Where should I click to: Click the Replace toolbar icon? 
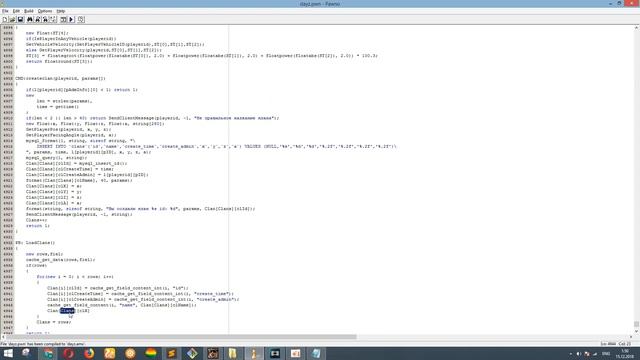pos(45,19)
